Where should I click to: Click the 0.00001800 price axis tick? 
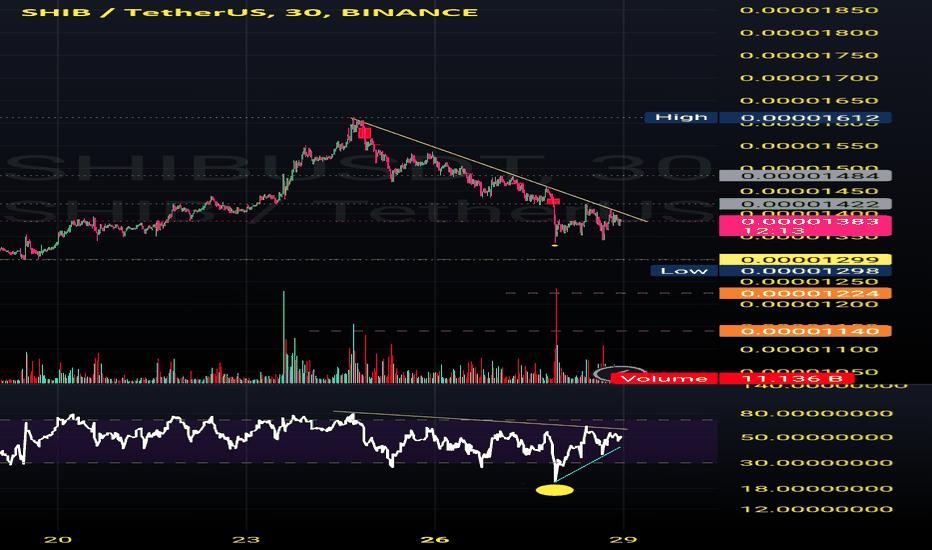tap(809, 33)
